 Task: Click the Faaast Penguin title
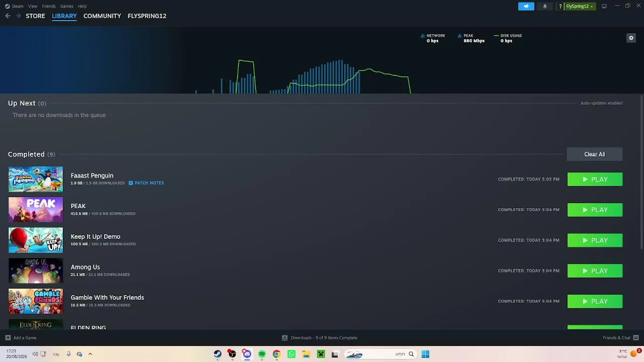(92, 175)
